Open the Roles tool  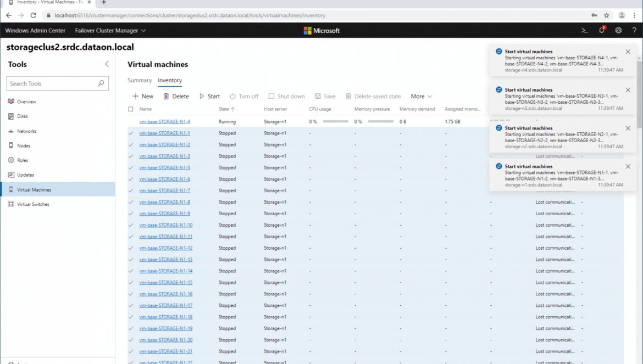click(23, 160)
